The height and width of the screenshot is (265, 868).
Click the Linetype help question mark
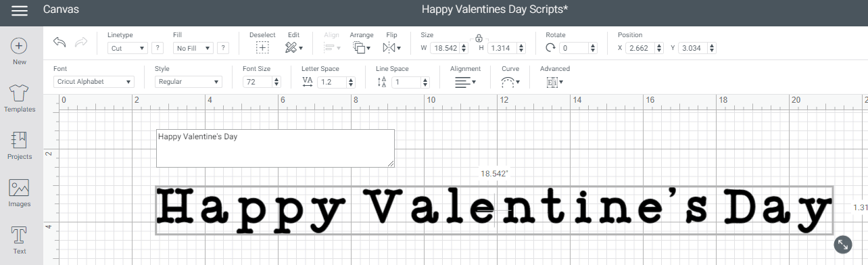[158, 48]
